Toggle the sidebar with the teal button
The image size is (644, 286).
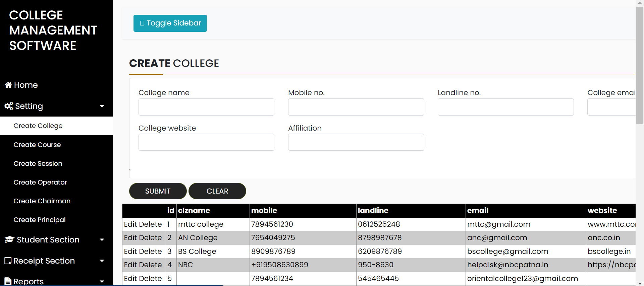point(170,23)
